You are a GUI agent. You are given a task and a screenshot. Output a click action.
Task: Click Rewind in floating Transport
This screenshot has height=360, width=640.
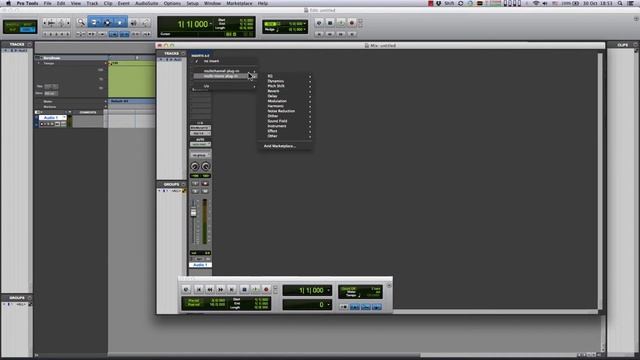210,289
